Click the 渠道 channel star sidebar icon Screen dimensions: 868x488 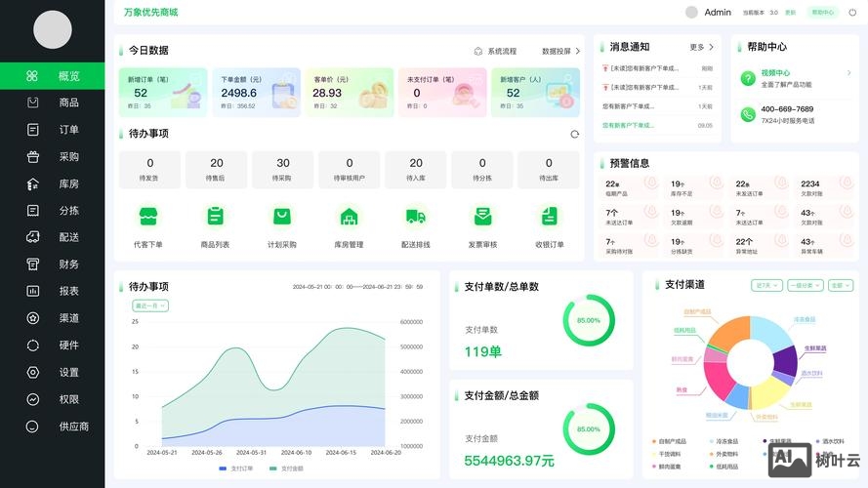(32, 318)
